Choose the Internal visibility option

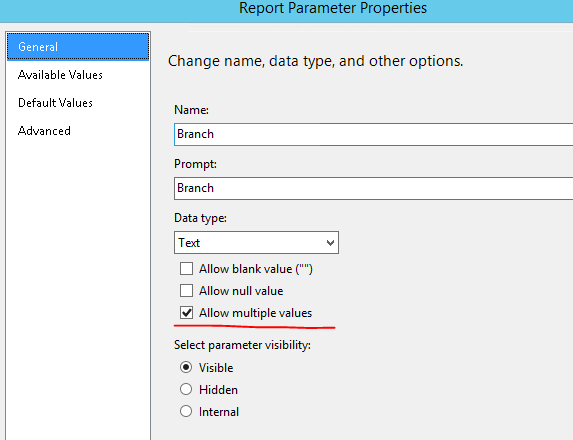click(186, 411)
